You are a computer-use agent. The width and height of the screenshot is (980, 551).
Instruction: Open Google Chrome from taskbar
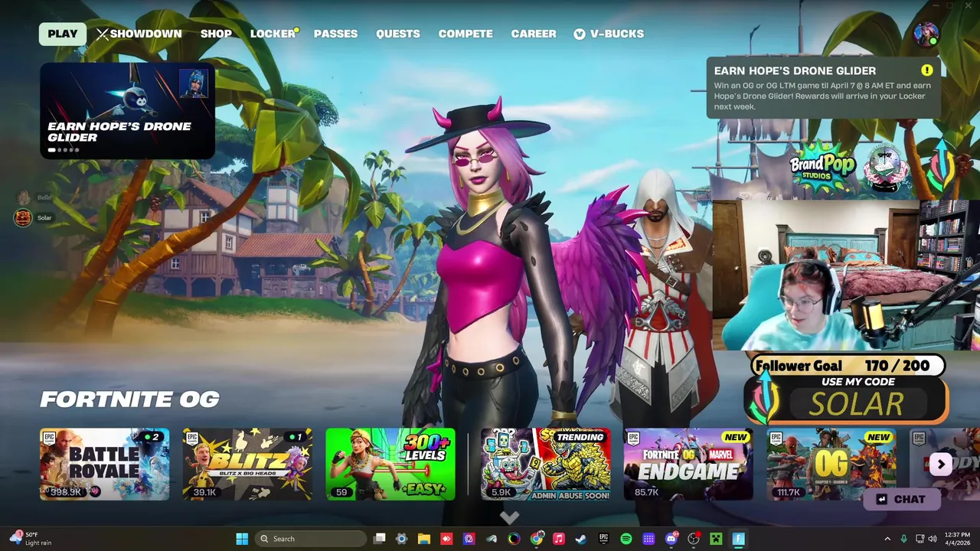[537, 539]
